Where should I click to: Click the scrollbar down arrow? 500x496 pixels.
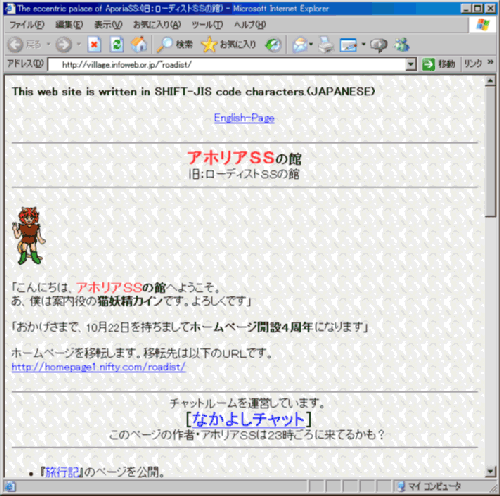pos(490,471)
